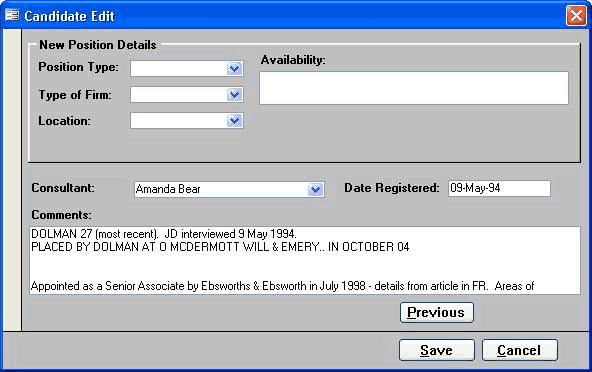Click into the Comments text area
592x372 pixels.
coord(305,260)
